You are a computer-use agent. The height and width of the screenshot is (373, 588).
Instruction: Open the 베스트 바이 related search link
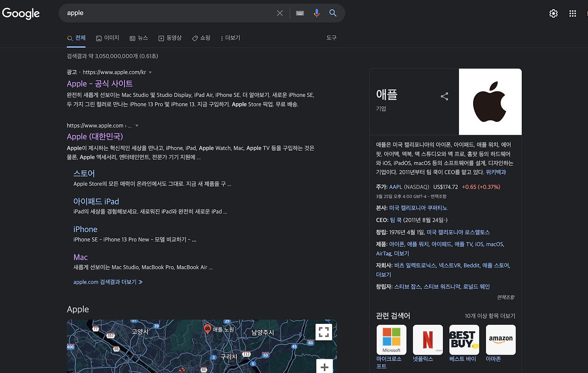[x=463, y=359]
